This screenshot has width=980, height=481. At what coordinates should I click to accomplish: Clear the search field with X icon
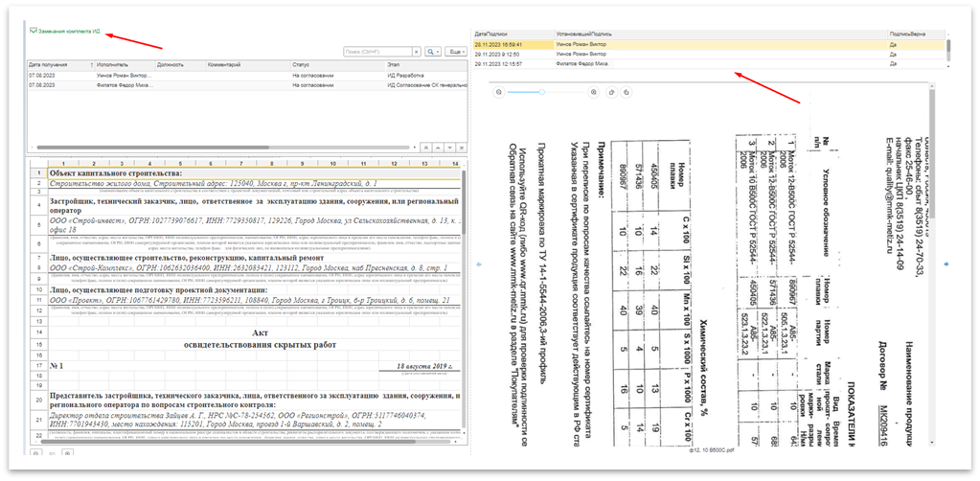416,50
